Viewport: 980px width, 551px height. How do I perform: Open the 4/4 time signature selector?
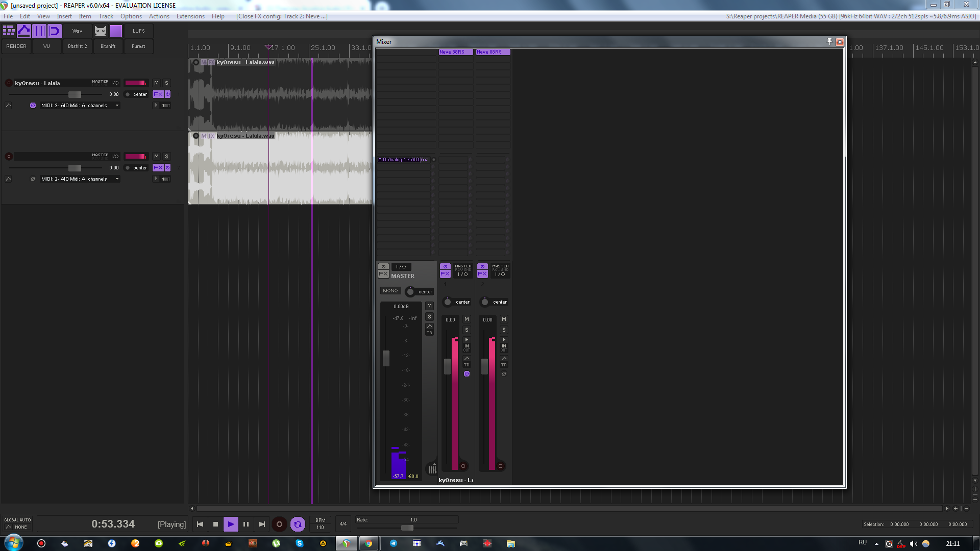(x=343, y=524)
